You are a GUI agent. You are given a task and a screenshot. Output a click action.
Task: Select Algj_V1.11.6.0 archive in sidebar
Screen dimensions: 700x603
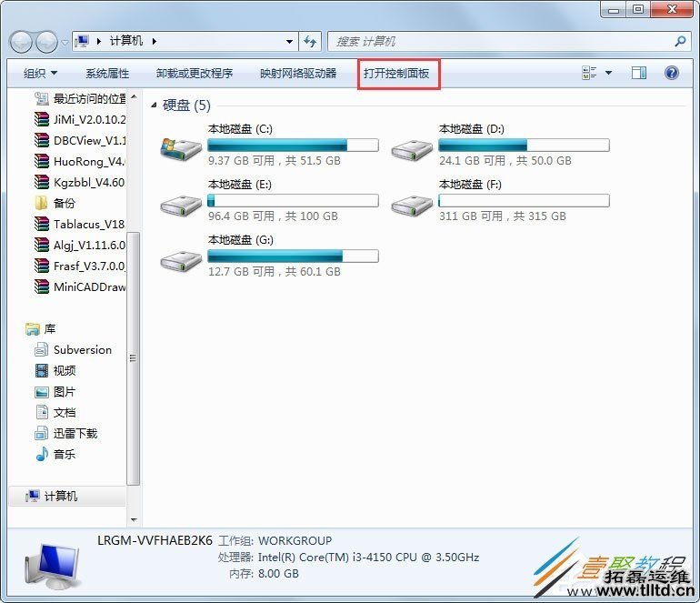80,245
